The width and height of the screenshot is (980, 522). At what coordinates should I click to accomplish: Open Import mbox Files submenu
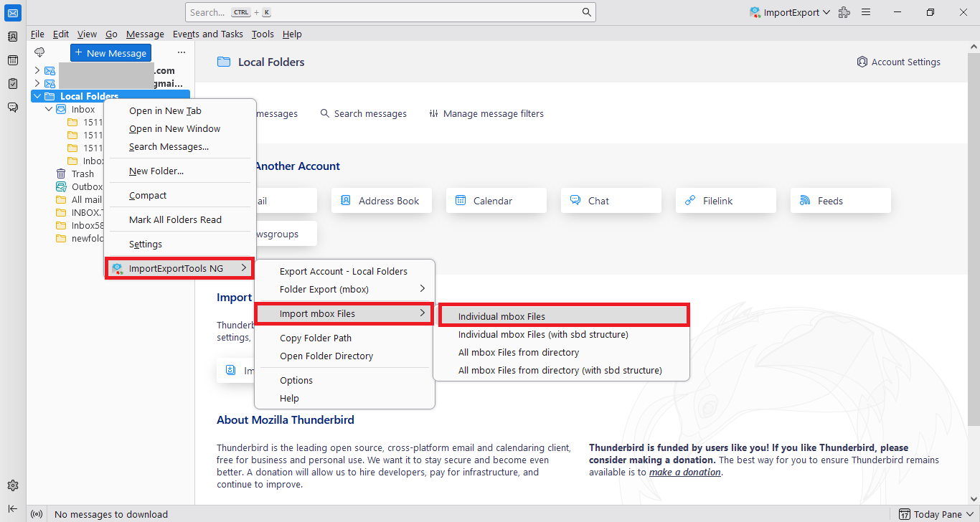coord(345,313)
